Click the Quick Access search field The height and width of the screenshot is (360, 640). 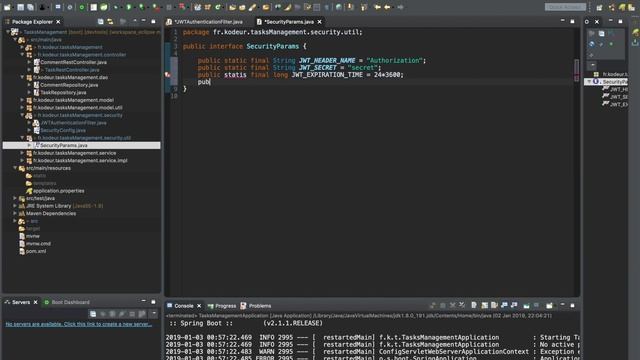[x=565, y=7]
